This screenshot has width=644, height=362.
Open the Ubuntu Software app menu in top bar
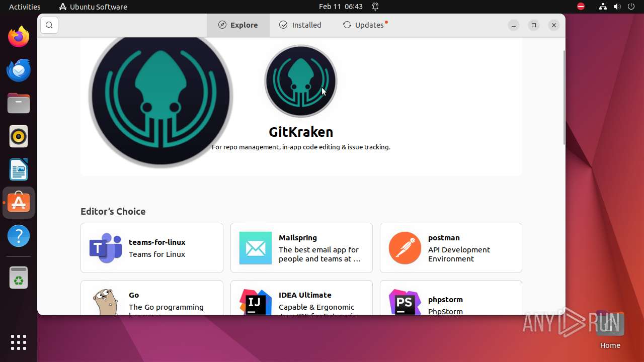tap(93, 7)
